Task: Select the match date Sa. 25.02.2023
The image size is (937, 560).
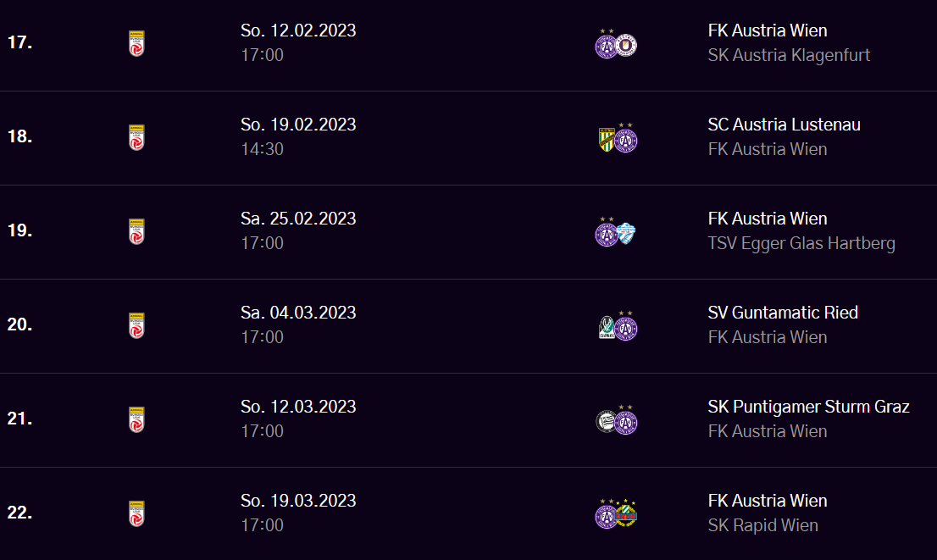Action: 298,219
